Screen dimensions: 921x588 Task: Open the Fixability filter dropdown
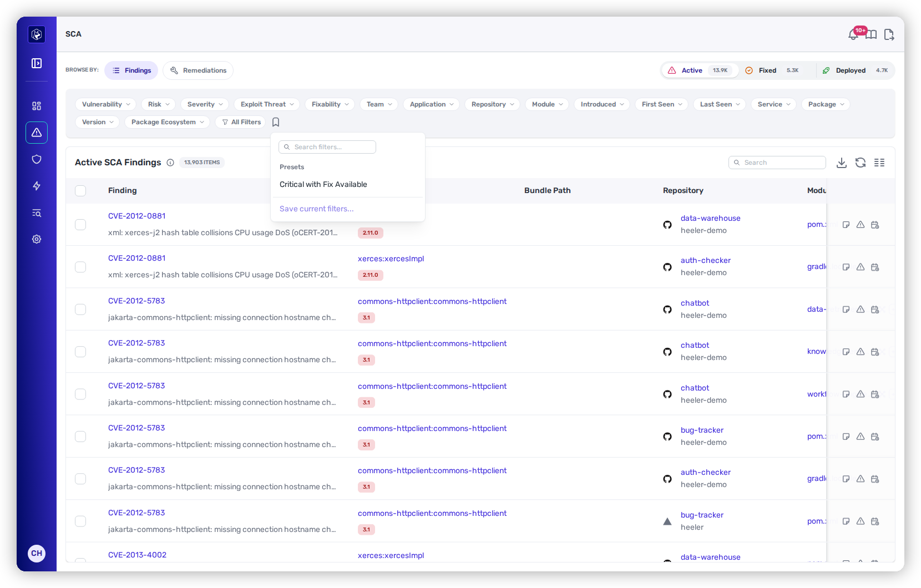pos(330,104)
